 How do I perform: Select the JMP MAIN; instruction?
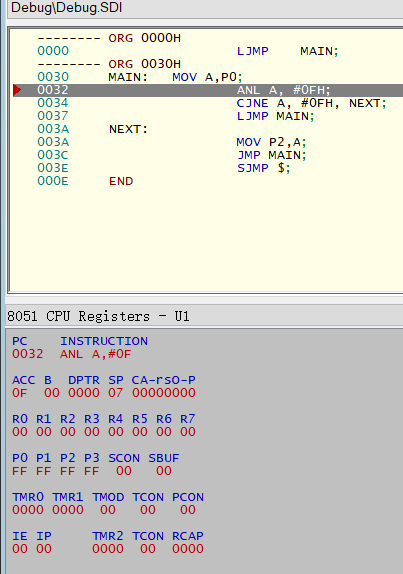pos(271,155)
